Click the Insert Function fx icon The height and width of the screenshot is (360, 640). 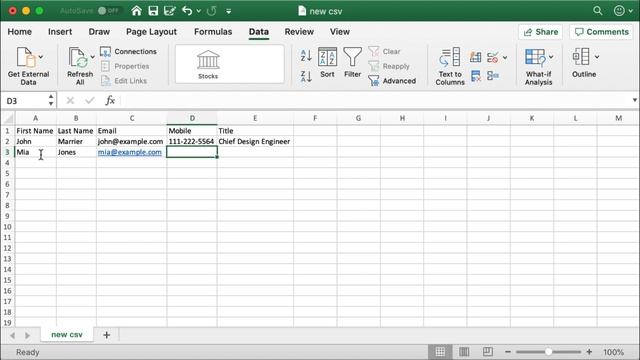110,100
